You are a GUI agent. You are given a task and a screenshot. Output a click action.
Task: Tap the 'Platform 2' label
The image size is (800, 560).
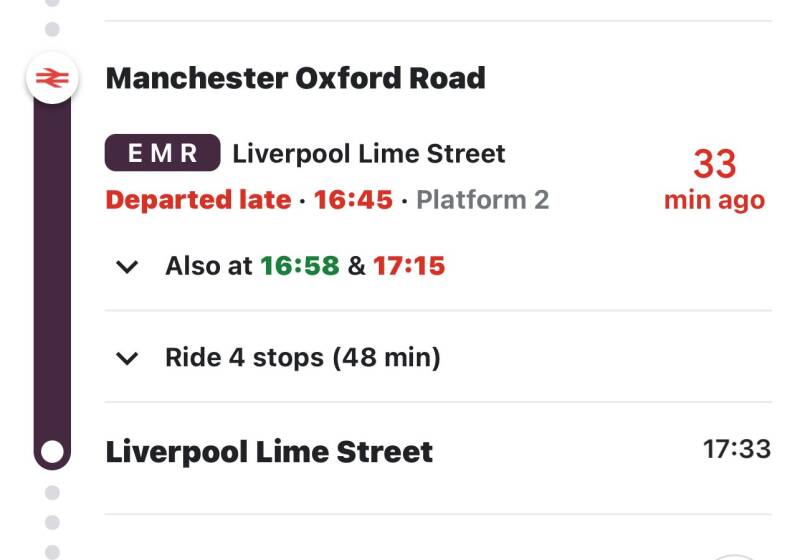(482, 200)
